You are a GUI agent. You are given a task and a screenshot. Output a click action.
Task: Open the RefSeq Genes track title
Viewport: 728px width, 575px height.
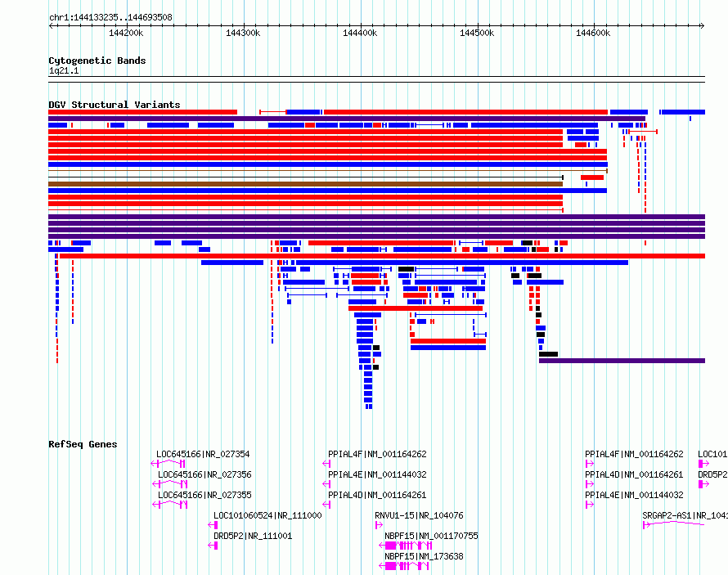83,444
